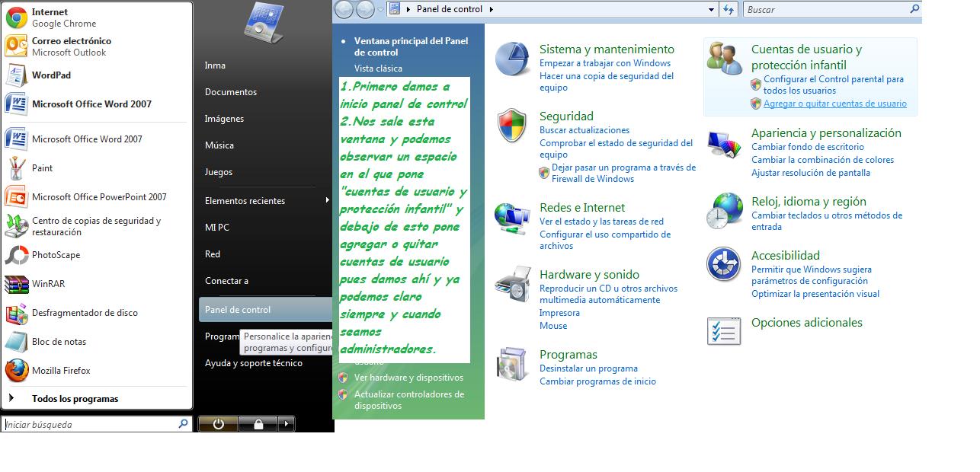This screenshot has height=472, width=980.
Task: Refresh the Control Panel address bar
Action: (729, 9)
